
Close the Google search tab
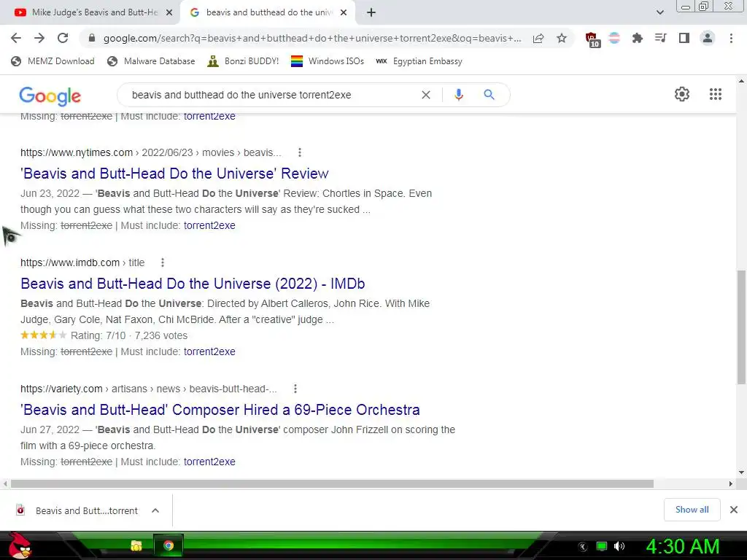point(344,12)
